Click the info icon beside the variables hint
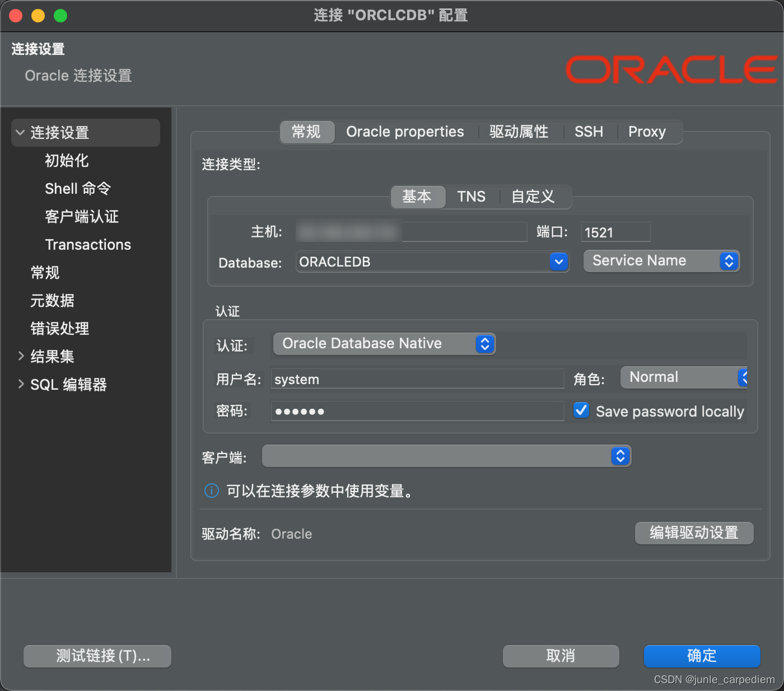784x691 pixels. point(212,491)
